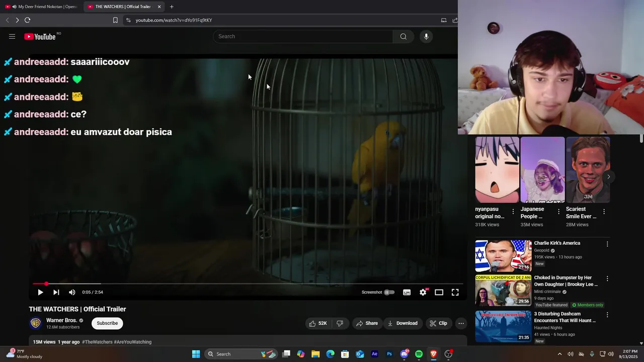Like the video with 52K likes
The height and width of the screenshot is (362, 644).
[317, 323]
